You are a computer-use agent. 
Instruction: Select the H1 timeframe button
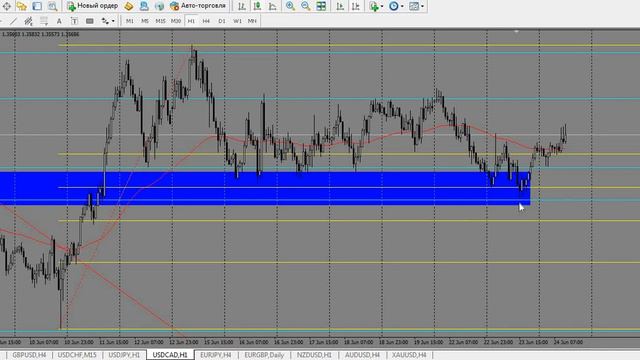click(191, 21)
